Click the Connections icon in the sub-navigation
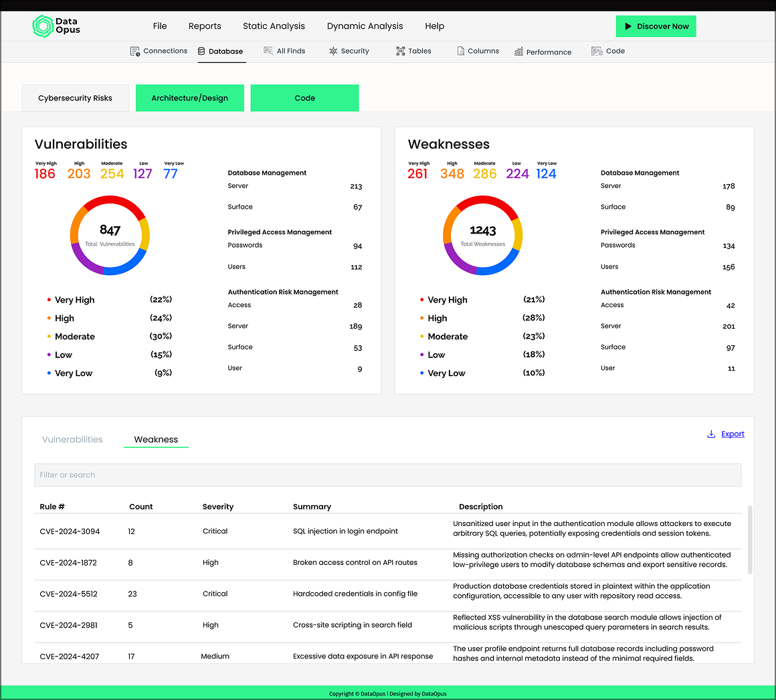 [x=134, y=52]
